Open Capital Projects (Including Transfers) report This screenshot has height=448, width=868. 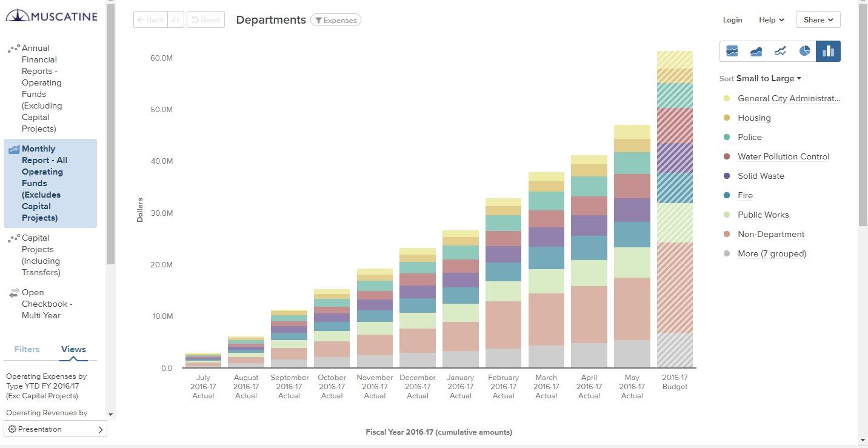41,255
